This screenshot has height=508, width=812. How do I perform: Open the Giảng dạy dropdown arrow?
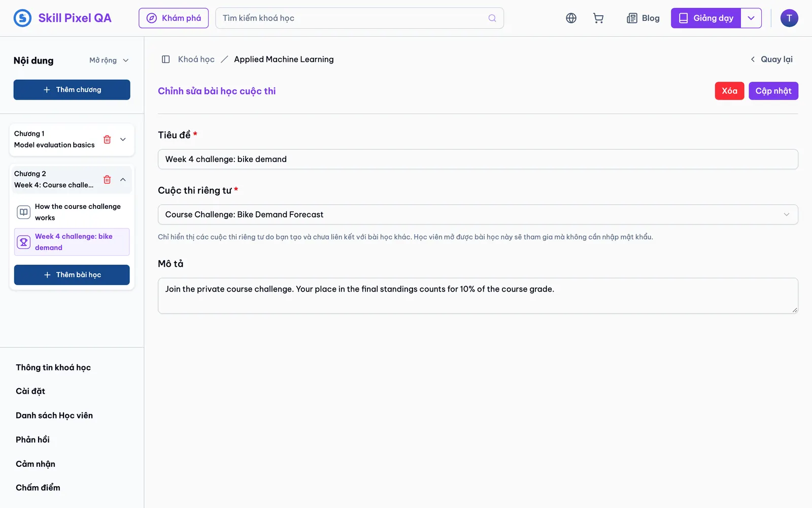point(751,18)
